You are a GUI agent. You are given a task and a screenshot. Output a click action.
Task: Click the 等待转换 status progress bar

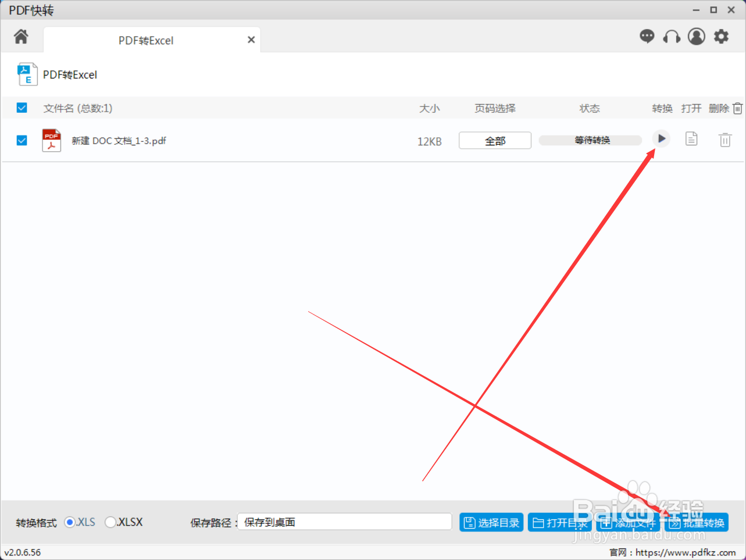590,140
